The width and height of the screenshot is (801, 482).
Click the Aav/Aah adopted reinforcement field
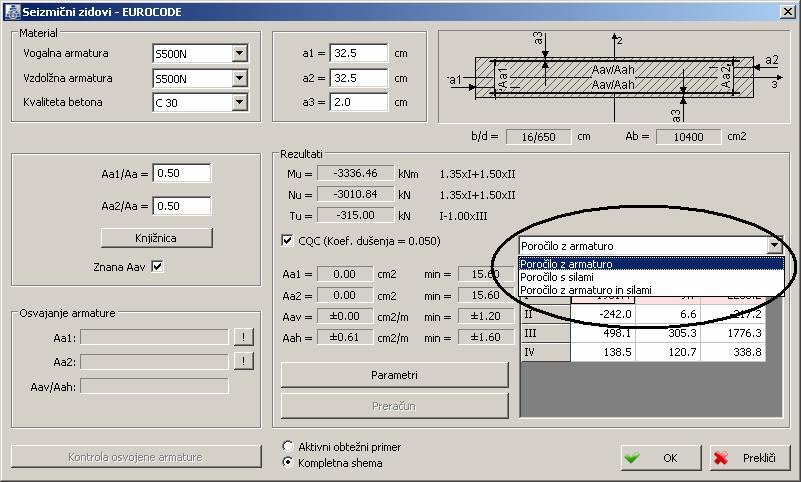pos(154,386)
